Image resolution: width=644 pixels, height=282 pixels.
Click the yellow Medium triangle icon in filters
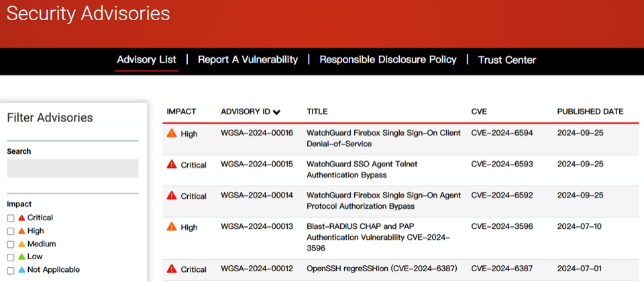(21, 244)
